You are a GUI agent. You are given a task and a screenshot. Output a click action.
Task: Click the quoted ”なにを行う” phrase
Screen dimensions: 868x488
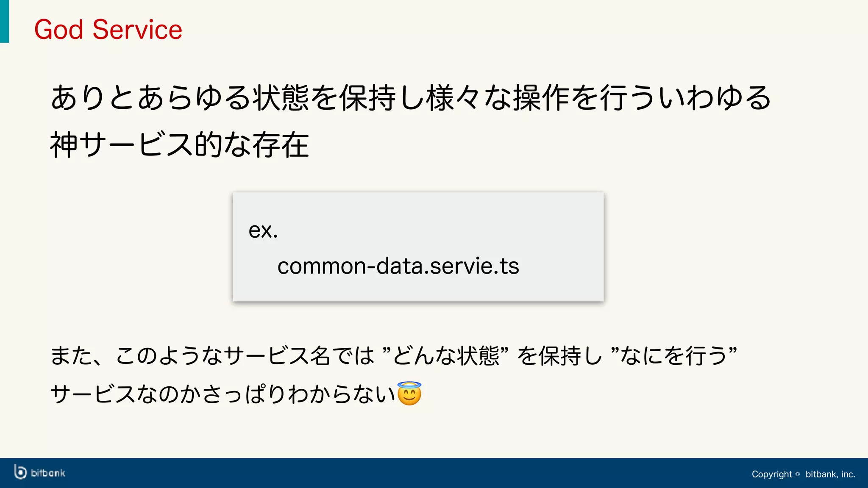[674, 355]
